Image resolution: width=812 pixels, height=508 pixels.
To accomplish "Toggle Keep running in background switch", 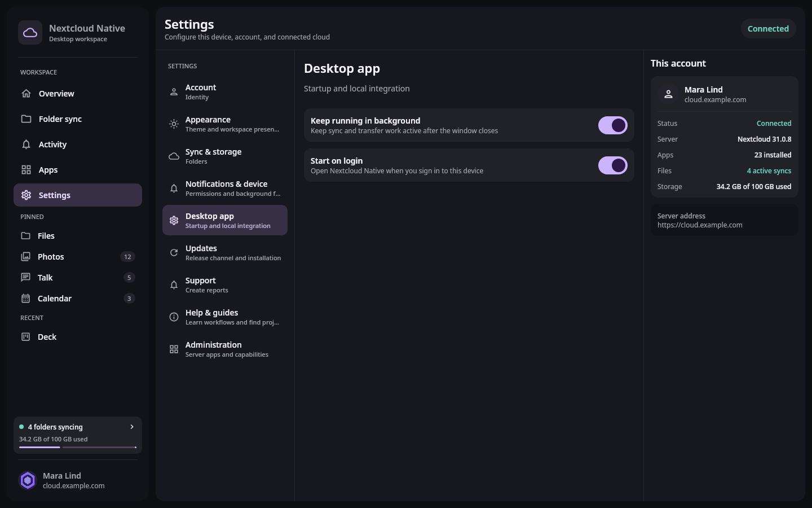I will pos(613,125).
